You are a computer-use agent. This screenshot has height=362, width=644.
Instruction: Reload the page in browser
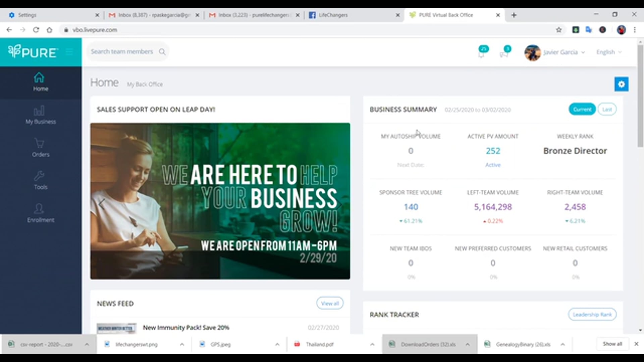(x=36, y=30)
